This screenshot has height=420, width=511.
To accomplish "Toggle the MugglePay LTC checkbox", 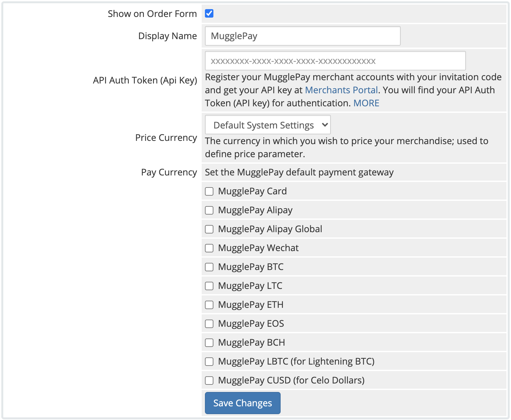I will pyautogui.click(x=209, y=286).
